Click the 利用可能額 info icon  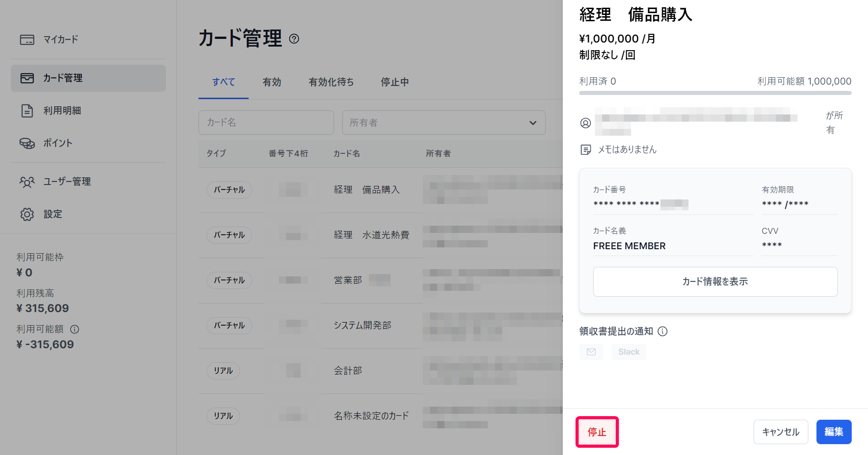75,329
